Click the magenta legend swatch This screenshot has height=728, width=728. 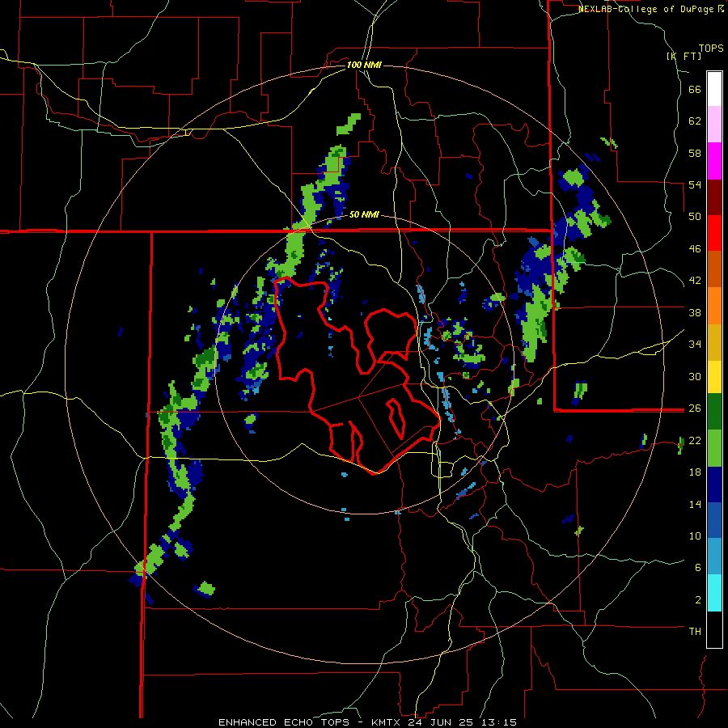coord(714,161)
